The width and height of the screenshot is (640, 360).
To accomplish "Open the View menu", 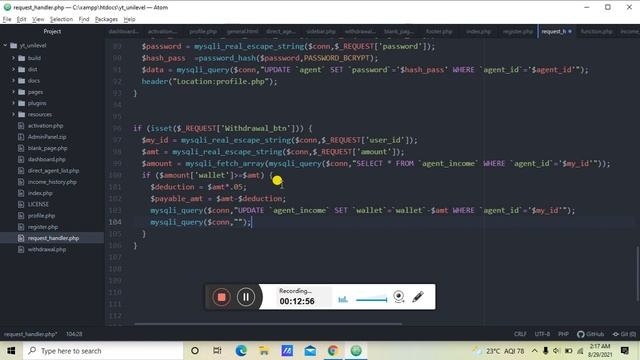I will [x=38, y=19].
